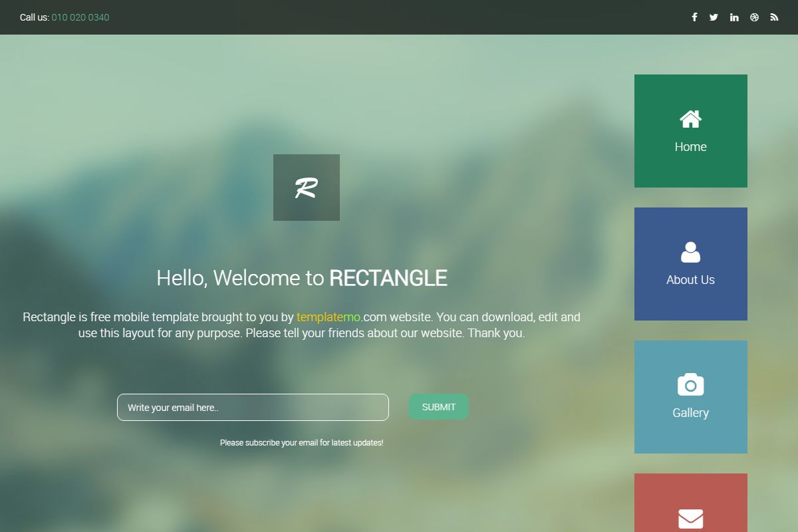798x532 pixels.
Task: Open the Gallery menu label
Action: pyautogui.click(x=690, y=413)
